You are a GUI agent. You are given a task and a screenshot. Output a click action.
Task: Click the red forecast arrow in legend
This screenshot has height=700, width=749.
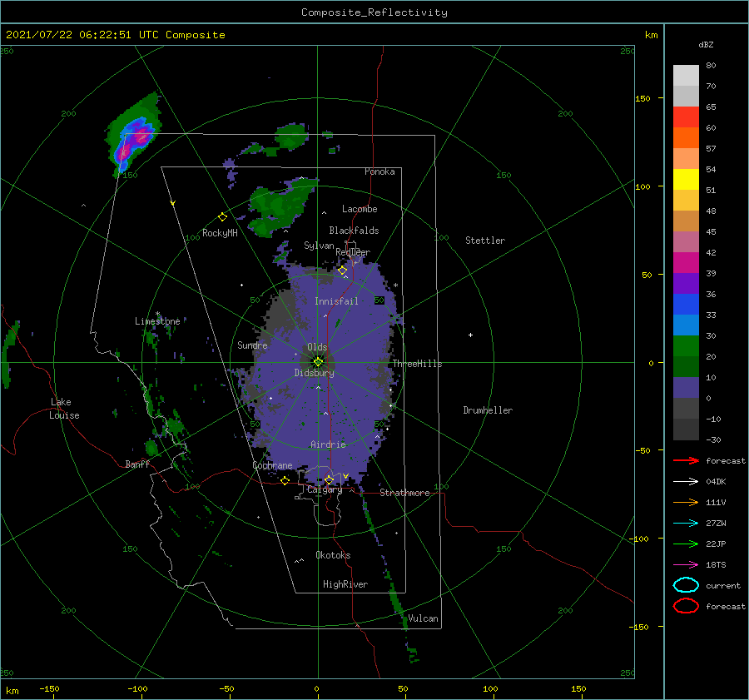click(x=686, y=460)
